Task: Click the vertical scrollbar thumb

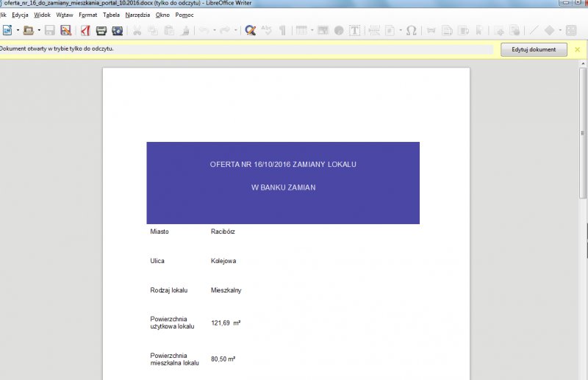Action: (x=583, y=133)
